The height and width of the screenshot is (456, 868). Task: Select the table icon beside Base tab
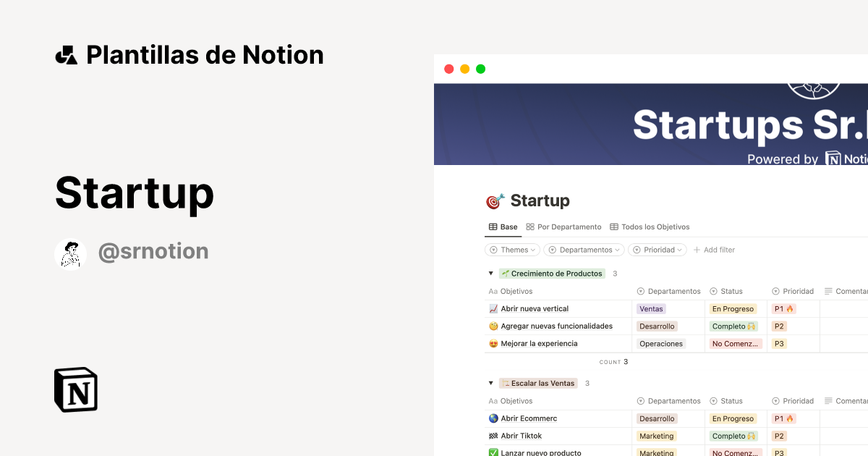tap(492, 227)
